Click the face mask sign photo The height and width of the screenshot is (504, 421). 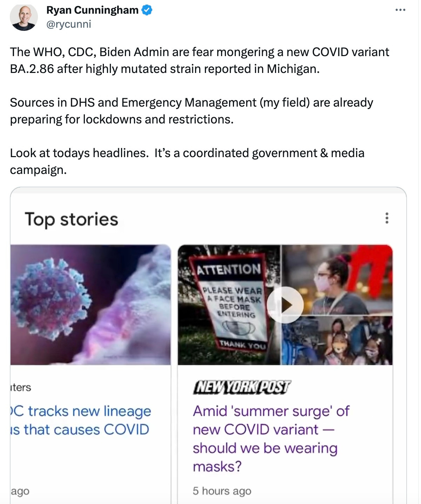tap(229, 305)
